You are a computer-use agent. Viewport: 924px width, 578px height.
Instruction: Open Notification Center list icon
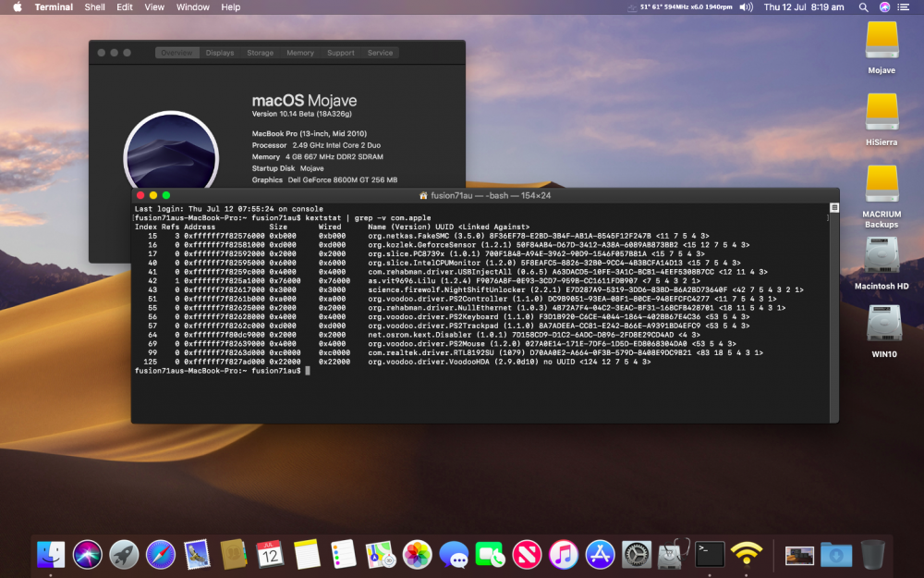903,7
